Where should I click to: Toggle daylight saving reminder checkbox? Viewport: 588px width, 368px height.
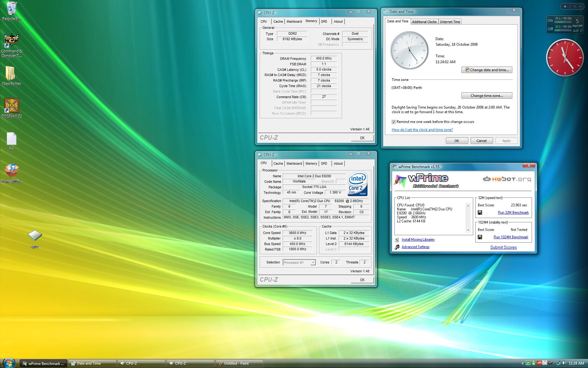click(x=394, y=122)
